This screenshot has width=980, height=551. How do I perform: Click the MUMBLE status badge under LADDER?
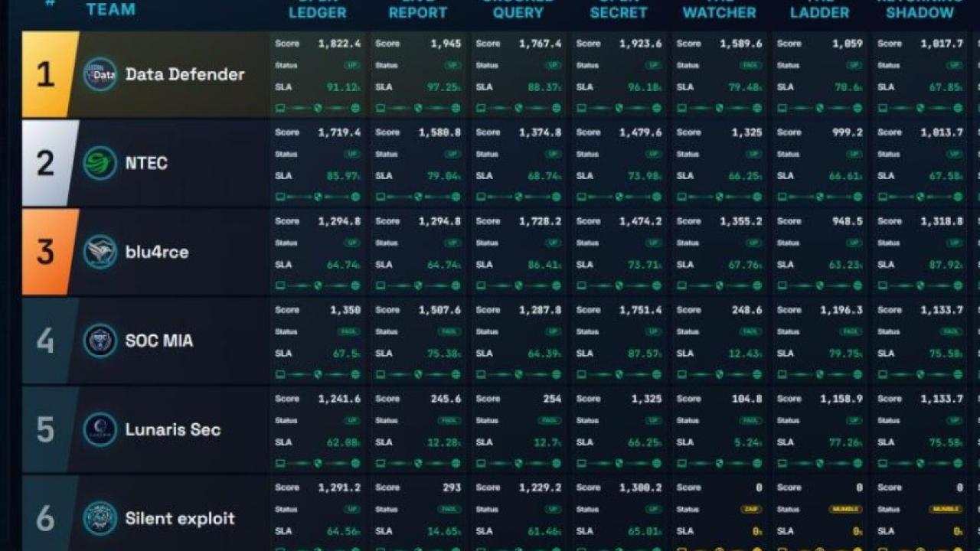[x=846, y=509]
